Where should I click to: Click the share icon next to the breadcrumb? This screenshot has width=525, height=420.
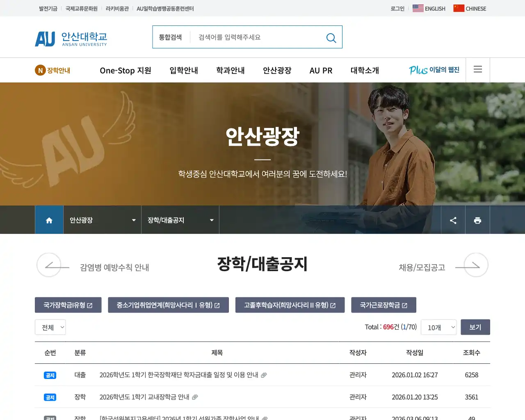453,220
